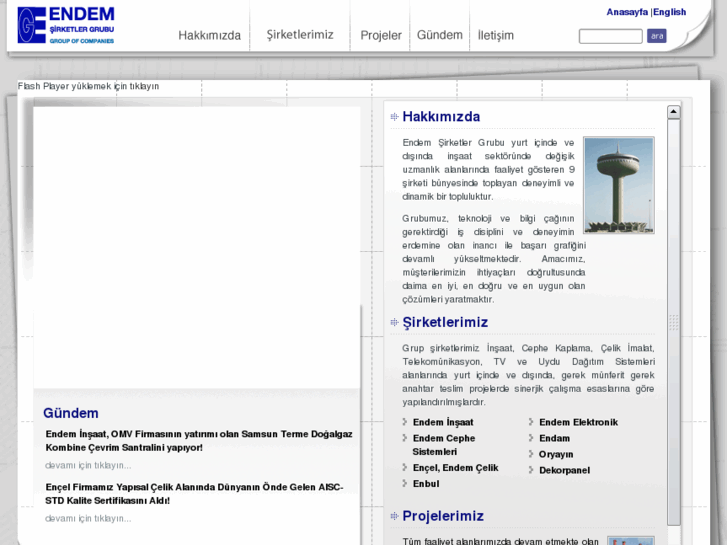Open the Endam company link
Image resolution: width=727 pixels, height=545 pixels.
(x=555, y=438)
